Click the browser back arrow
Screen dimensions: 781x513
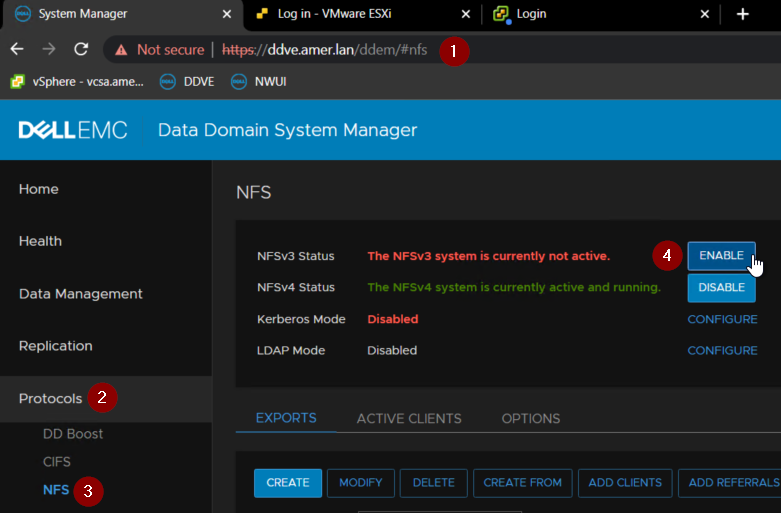click(17, 49)
